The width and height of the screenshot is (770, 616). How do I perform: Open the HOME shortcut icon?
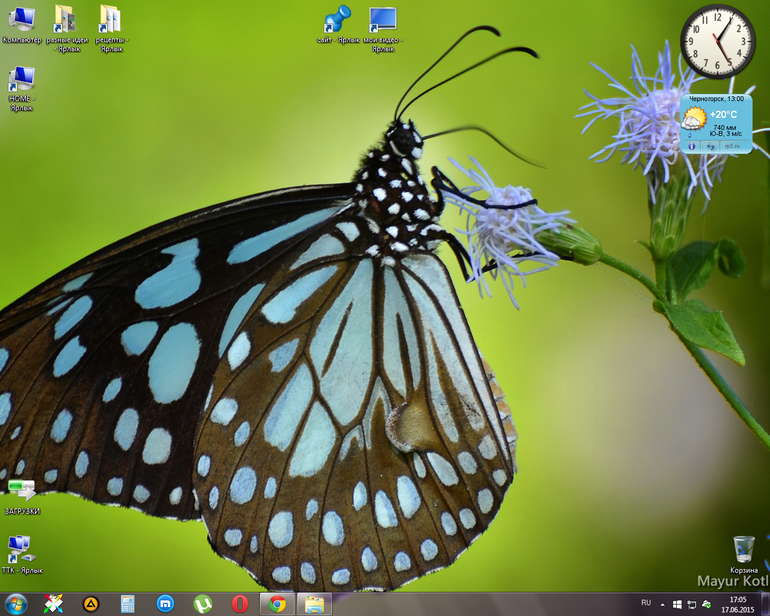(x=21, y=80)
